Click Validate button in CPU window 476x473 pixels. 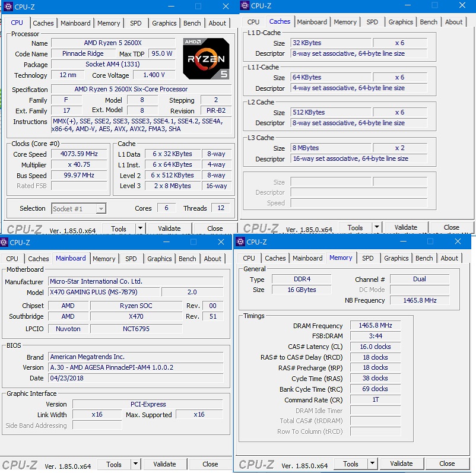[x=169, y=228]
